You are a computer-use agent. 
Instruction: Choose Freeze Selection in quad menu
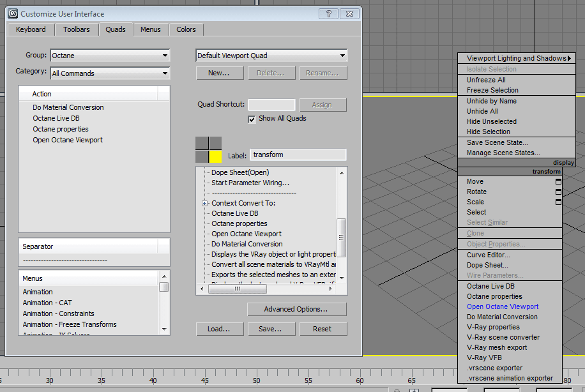[x=492, y=90]
